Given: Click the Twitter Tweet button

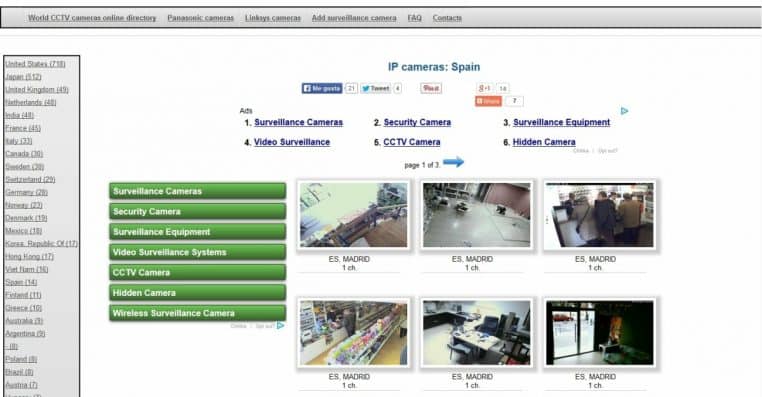Looking at the screenshot, I should tap(375, 88).
